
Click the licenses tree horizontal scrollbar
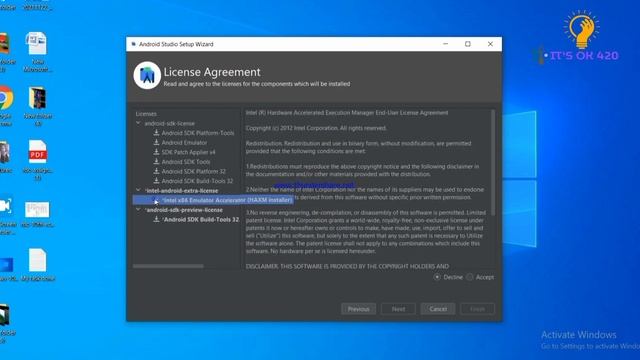tap(168, 266)
